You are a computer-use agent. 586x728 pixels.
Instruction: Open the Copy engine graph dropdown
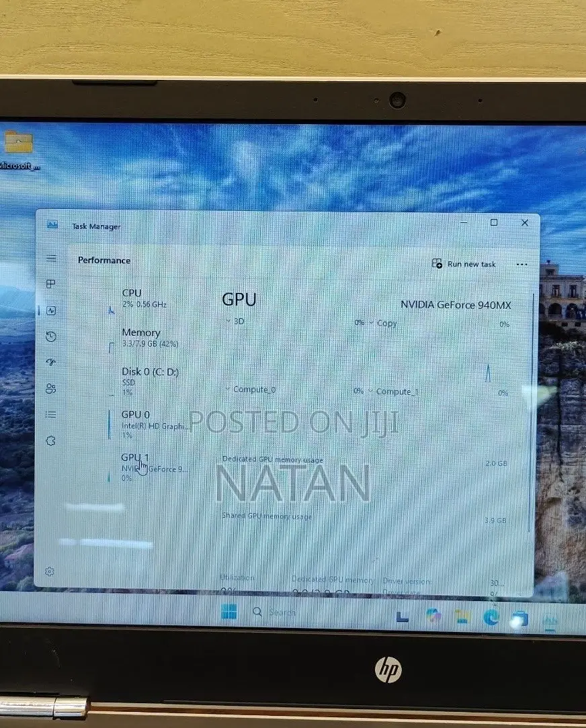point(383,323)
